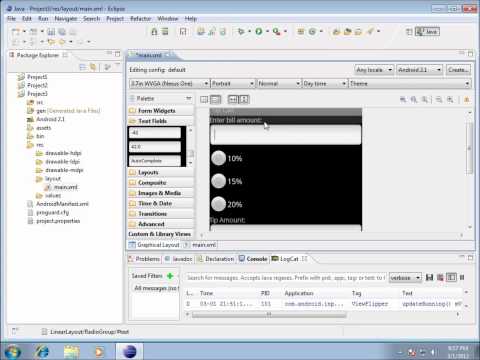Open the Normal dock mode dropdown
The image size is (480, 360).
coord(279,83)
